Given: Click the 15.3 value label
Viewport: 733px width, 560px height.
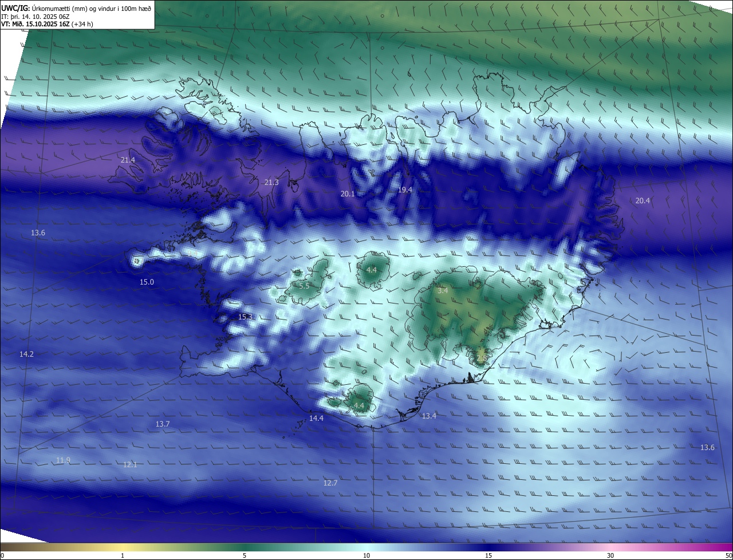Looking at the screenshot, I should (245, 317).
